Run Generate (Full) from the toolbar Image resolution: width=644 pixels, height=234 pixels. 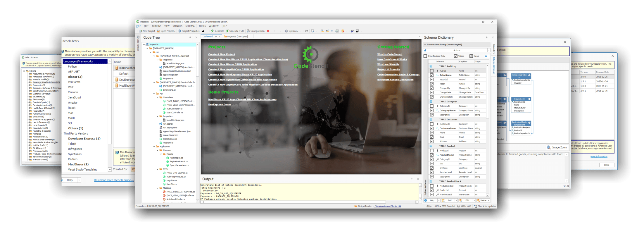(235, 31)
